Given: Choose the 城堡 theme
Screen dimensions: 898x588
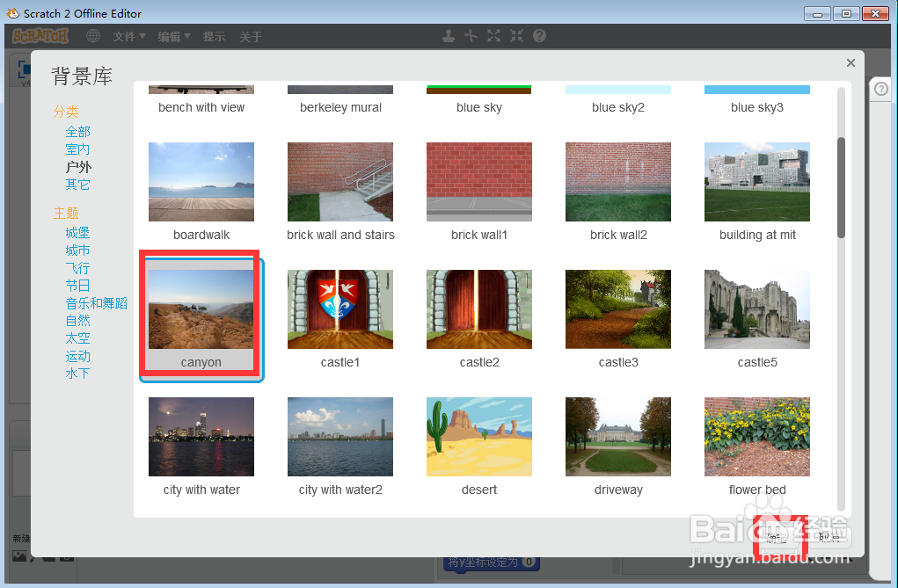Looking at the screenshot, I should (x=78, y=232).
